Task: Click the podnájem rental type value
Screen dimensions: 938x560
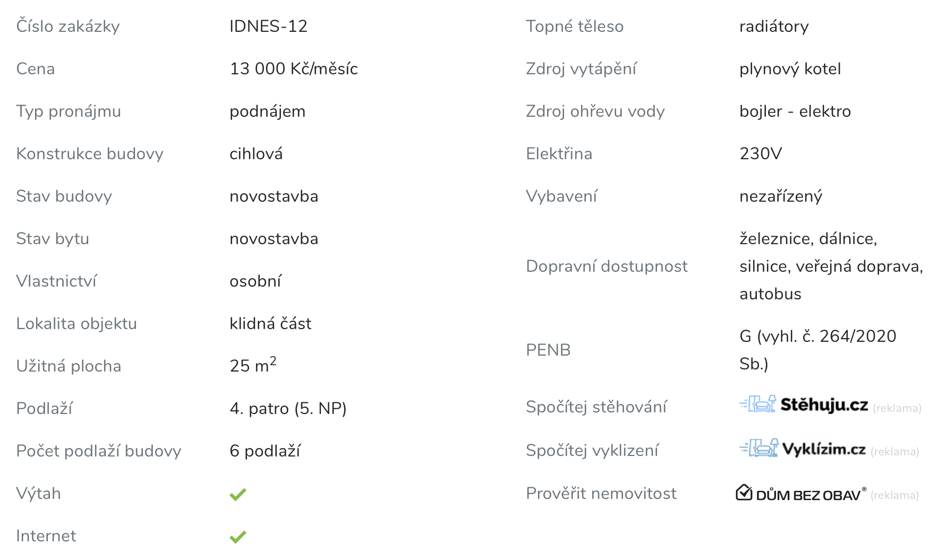Action: pyautogui.click(x=267, y=111)
